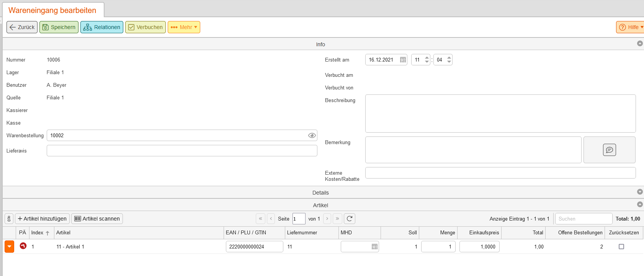Click the Verbuchen button
The width and height of the screenshot is (644, 276).
tap(145, 27)
